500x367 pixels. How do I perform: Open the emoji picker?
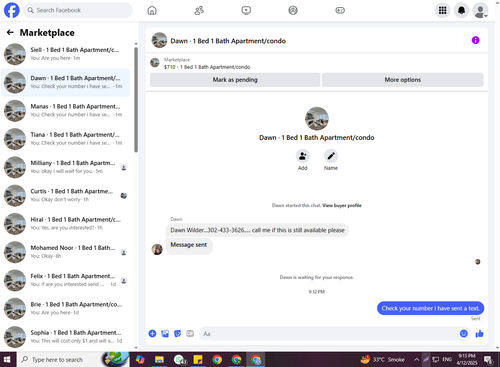pos(464,333)
